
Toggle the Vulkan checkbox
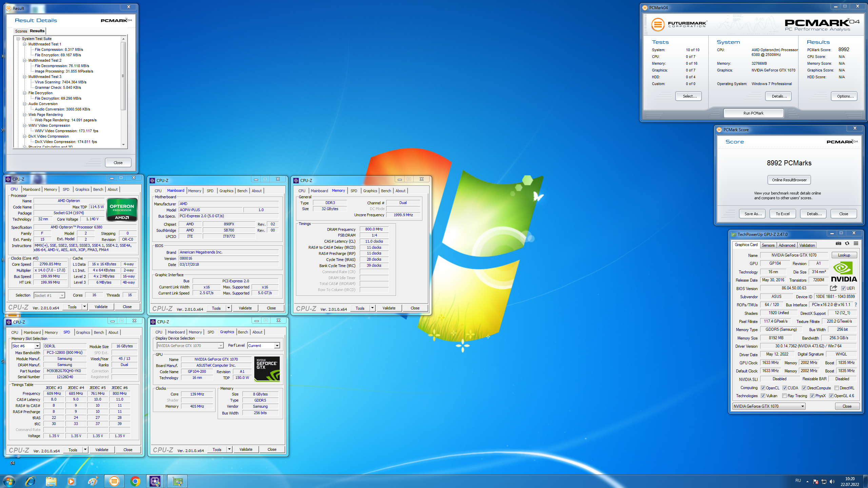[x=763, y=396]
